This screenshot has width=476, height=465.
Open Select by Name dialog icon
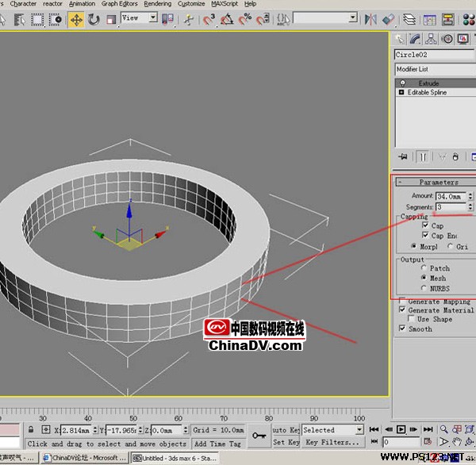[x=20, y=20]
